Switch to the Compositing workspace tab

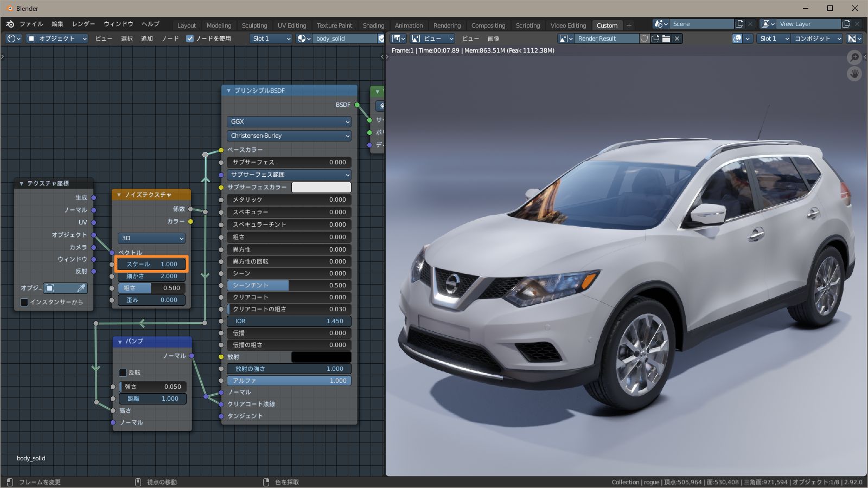coord(488,25)
